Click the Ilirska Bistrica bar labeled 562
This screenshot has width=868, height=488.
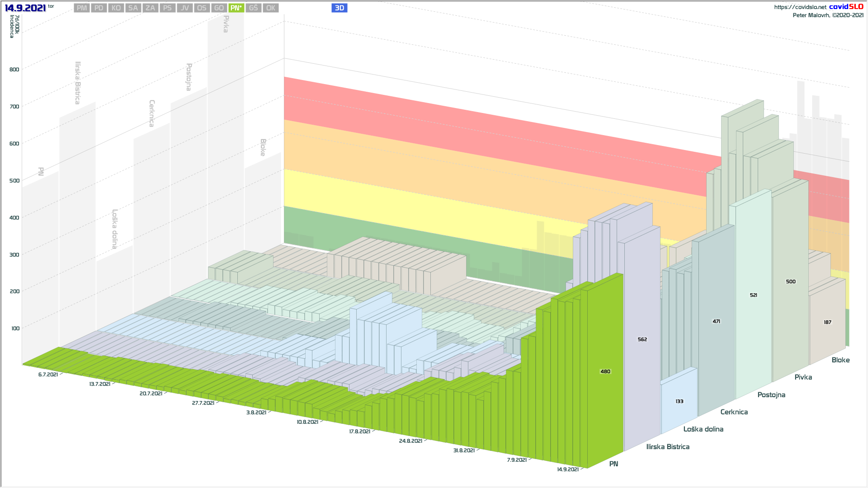coord(642,339)
